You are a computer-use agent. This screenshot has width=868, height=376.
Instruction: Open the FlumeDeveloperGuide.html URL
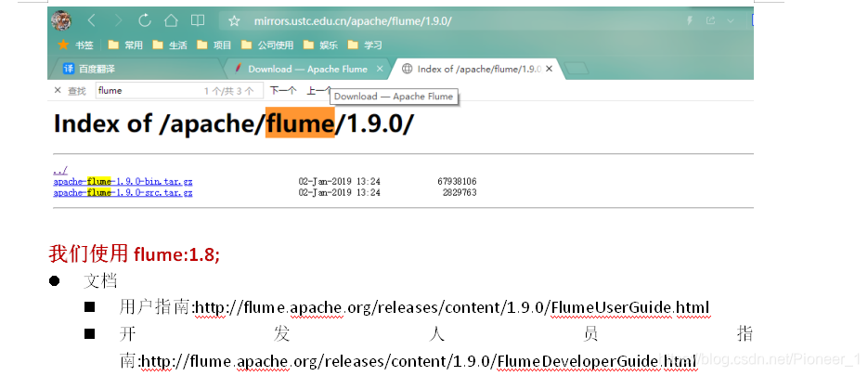(419, 361)
